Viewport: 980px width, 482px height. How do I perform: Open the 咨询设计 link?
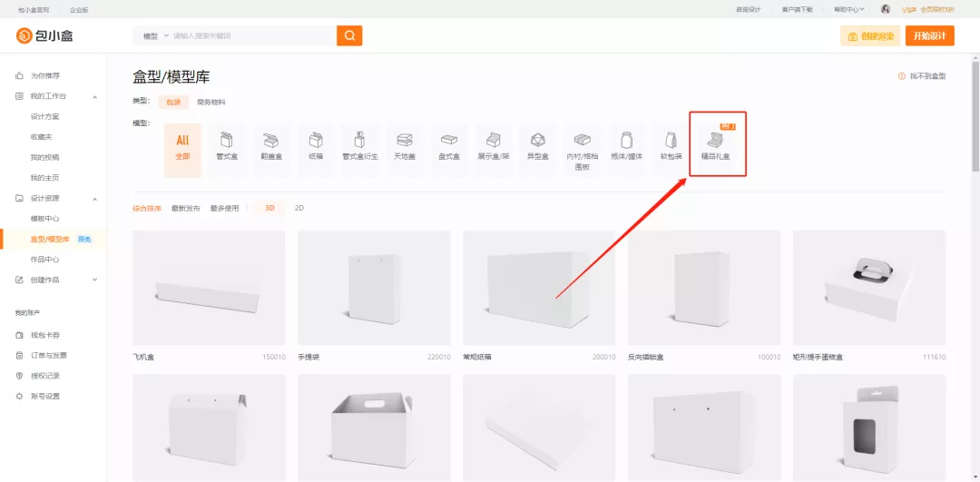coord(748,9)
